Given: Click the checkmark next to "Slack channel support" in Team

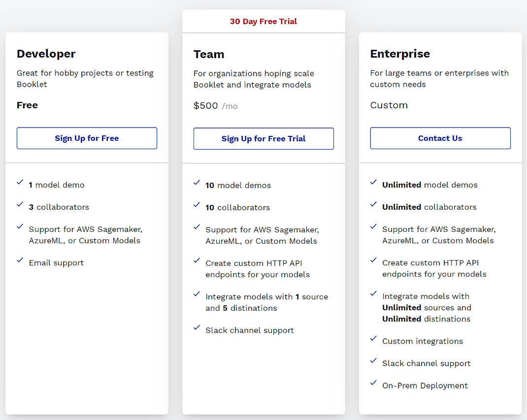Looking at the screenshot, I should 197,327.
